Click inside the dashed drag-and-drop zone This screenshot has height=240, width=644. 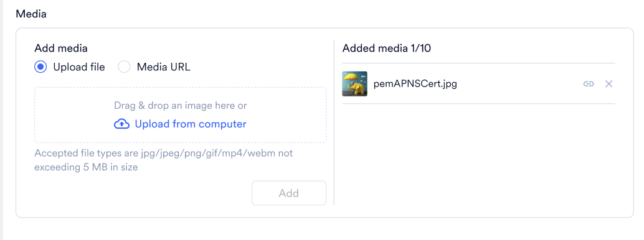180,115
